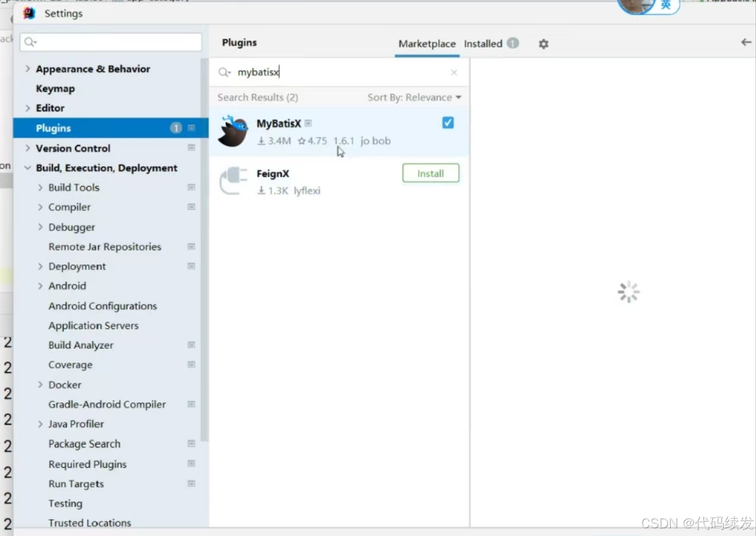The width and height of the screenshot is (756, 536).
Task: Click the project-level icon beside Gradle-Android Compiler
Action: coord(191,404)
